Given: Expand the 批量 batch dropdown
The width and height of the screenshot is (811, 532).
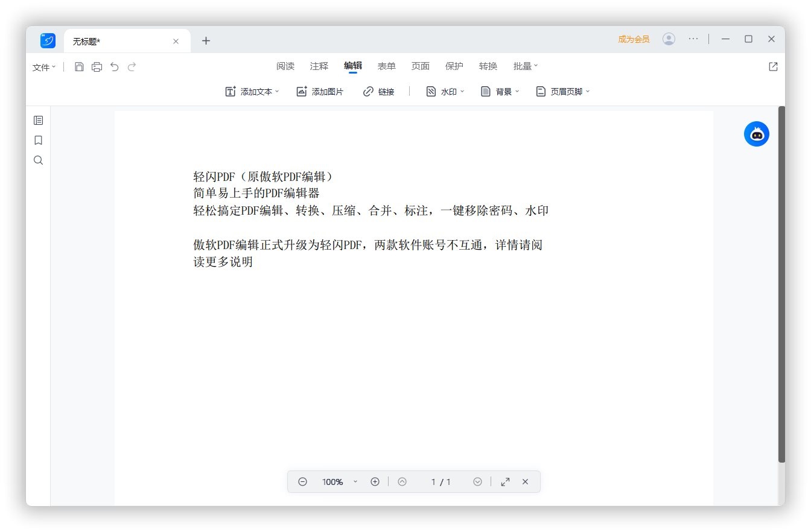Looking at the screenshot, I should [526, 66].
